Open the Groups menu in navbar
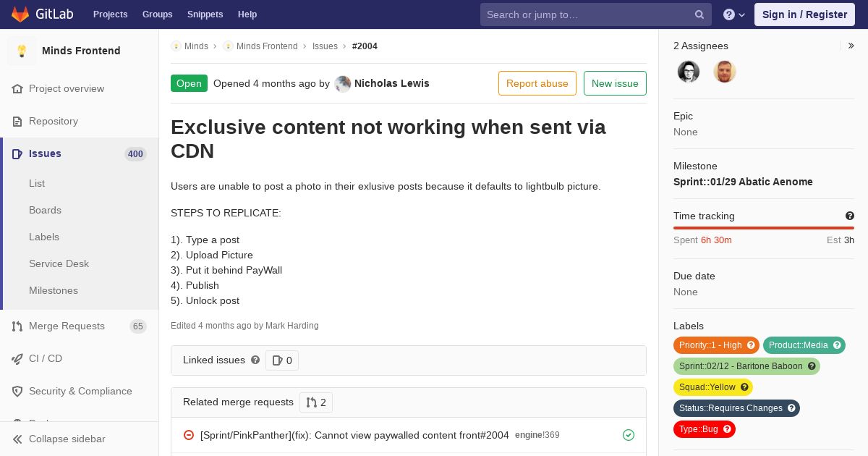 click(x=157, y=14)
